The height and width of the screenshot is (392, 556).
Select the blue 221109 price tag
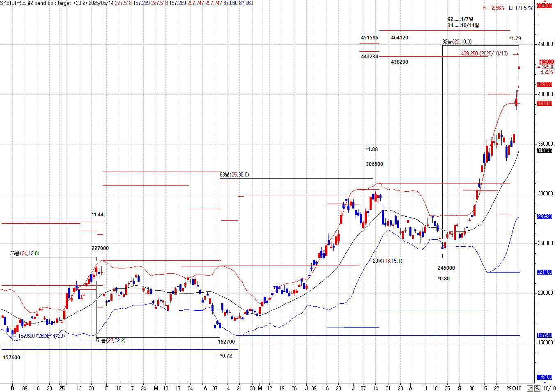[545, 272]
